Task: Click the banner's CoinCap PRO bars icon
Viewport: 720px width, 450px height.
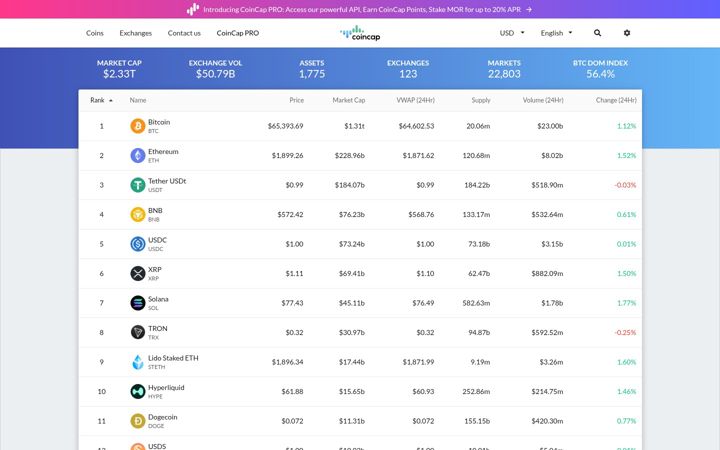Action: point(193,9)
